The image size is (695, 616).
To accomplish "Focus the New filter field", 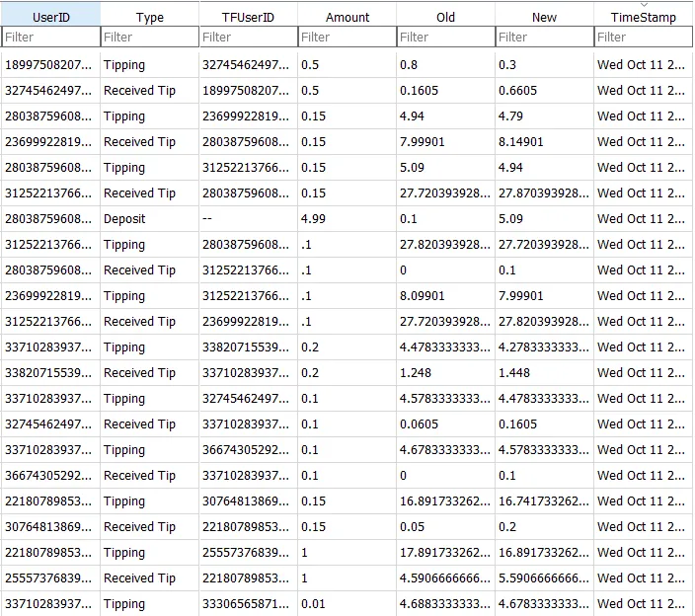I will pyautogui.click(x=544, y=37).
